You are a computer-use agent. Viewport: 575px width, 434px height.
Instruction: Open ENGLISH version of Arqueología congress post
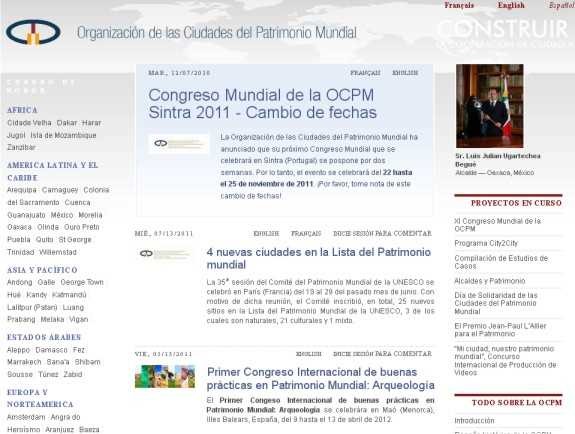[x=308, y=354]
